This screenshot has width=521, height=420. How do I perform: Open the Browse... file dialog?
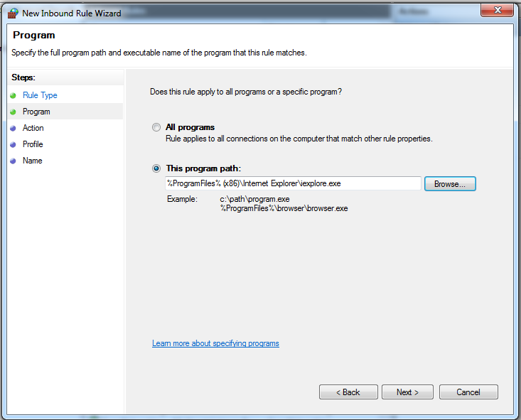(450, 184)
